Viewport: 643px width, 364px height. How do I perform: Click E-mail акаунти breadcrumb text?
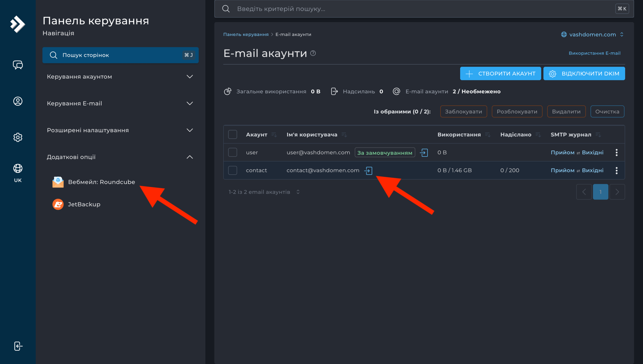(293, 34)
